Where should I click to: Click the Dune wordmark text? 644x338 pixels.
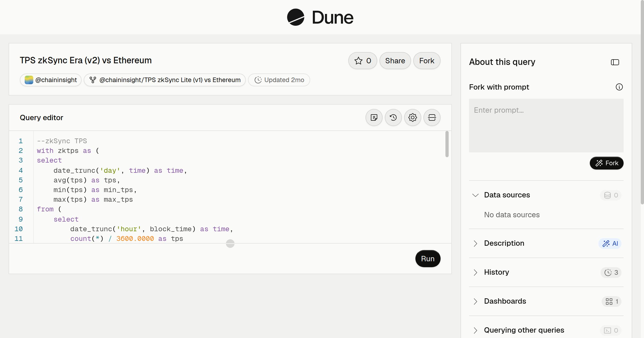pos(332,17)
